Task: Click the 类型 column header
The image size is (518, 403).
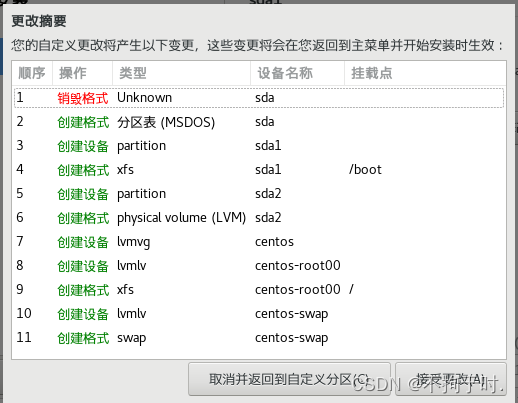Action: click(181, 73)
